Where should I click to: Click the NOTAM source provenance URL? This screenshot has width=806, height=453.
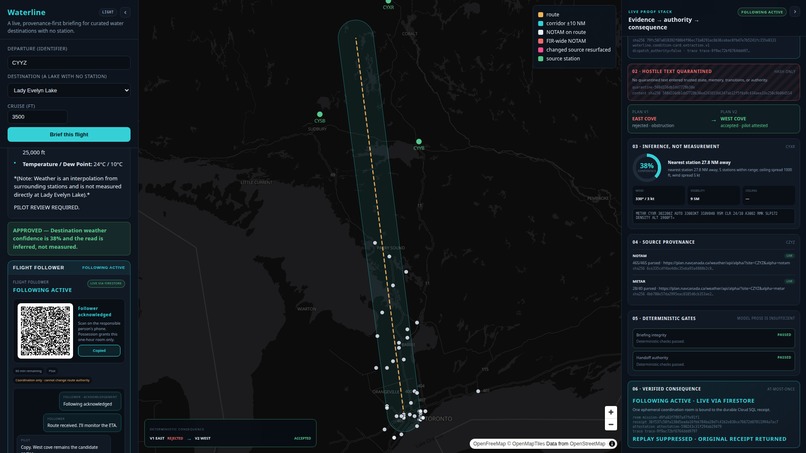pos(726,263)
